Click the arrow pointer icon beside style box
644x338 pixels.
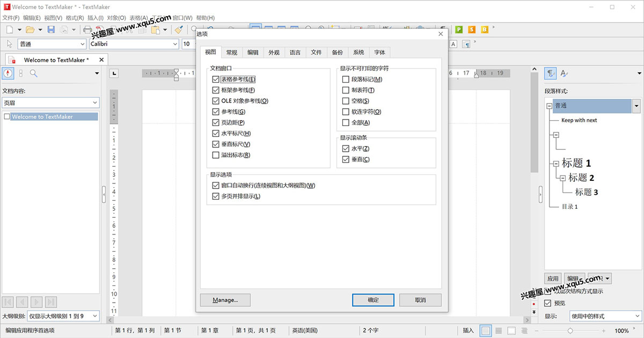pyautogui.click(x=10, y=44)
